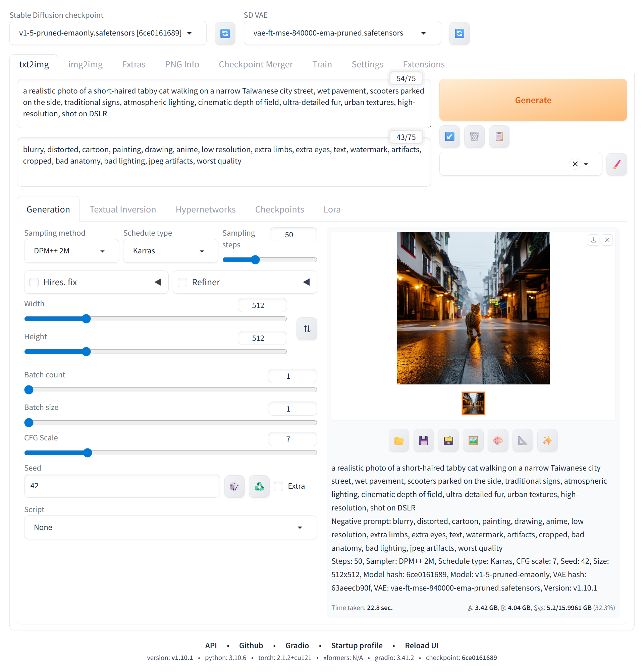Switch to the Extras tab
644x672 pixels.
(x=134, y=64)
